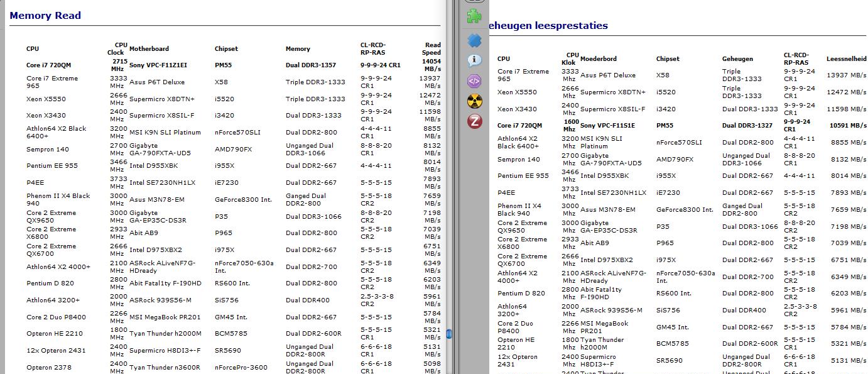Click the "1600 Mhz" clock value

570,126
